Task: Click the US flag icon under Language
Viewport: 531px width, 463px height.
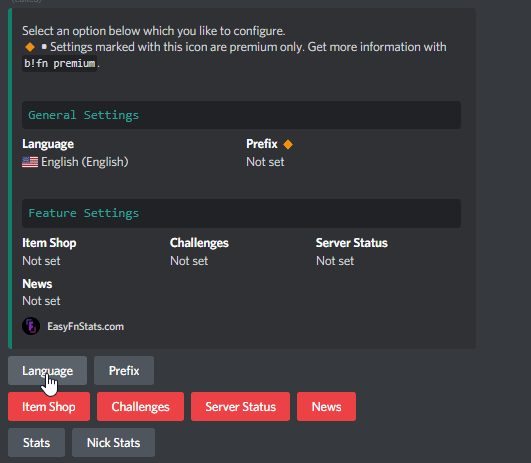Action: 30,162
